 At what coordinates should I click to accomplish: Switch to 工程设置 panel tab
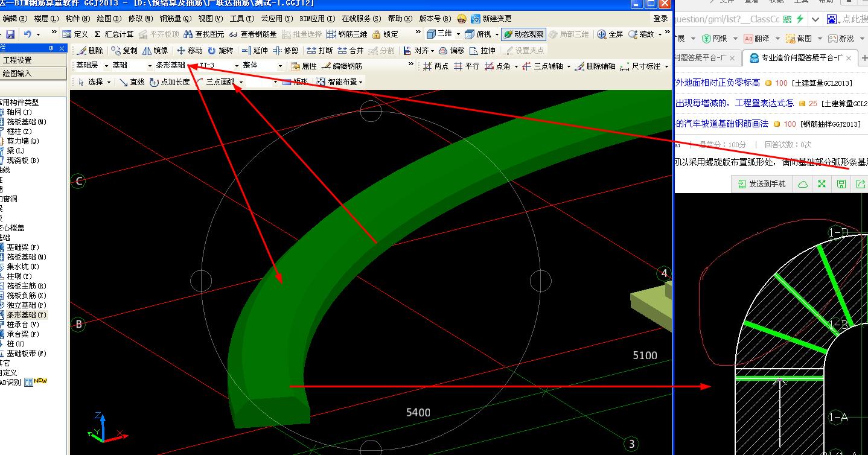tap(34, 60)
